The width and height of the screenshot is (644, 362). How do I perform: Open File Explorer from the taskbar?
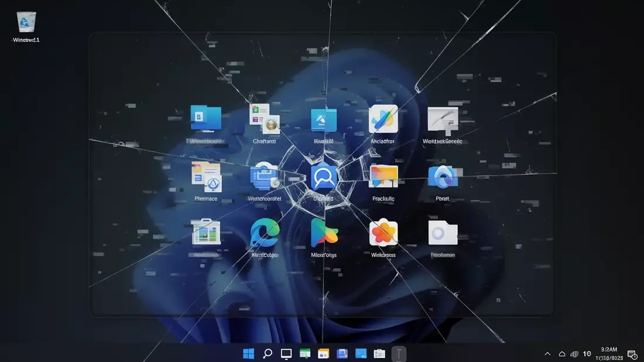point(323,353)
